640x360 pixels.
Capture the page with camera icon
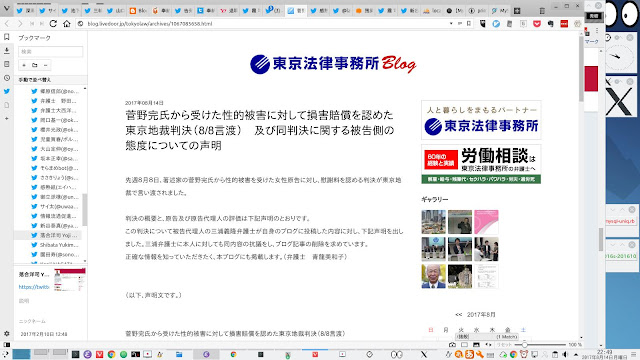tap(452, 345)
